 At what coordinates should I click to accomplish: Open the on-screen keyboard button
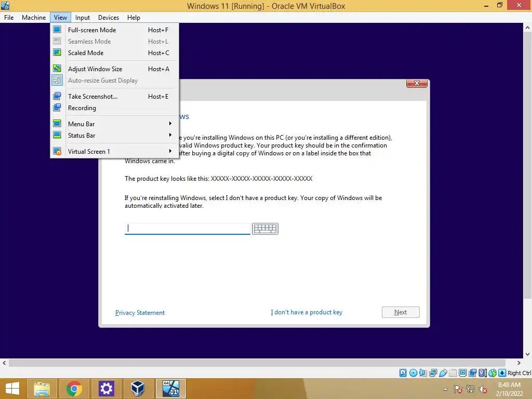265,229
